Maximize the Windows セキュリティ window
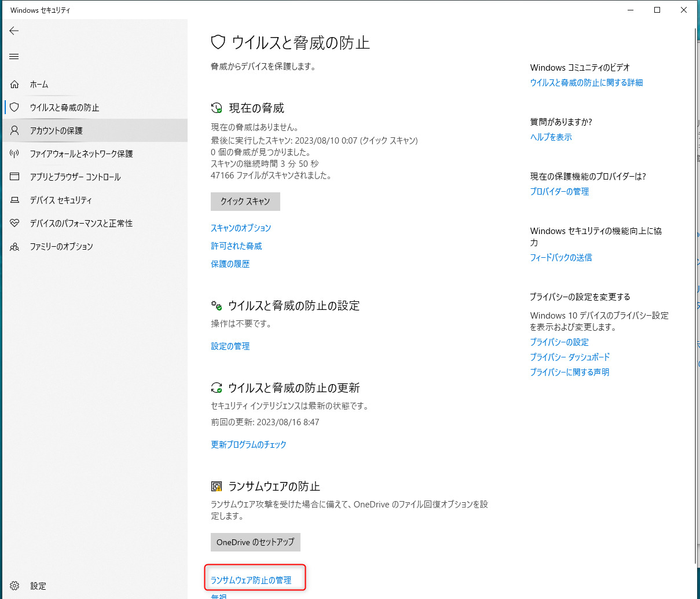Viewport: 700px width, 599px height. pyautogui.click(x=657, y=10)
